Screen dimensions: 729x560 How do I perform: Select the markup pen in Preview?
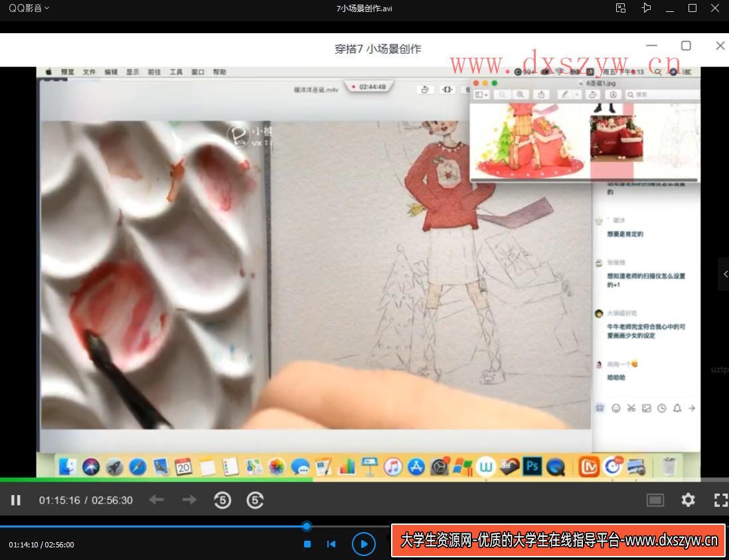pos(564,94)
